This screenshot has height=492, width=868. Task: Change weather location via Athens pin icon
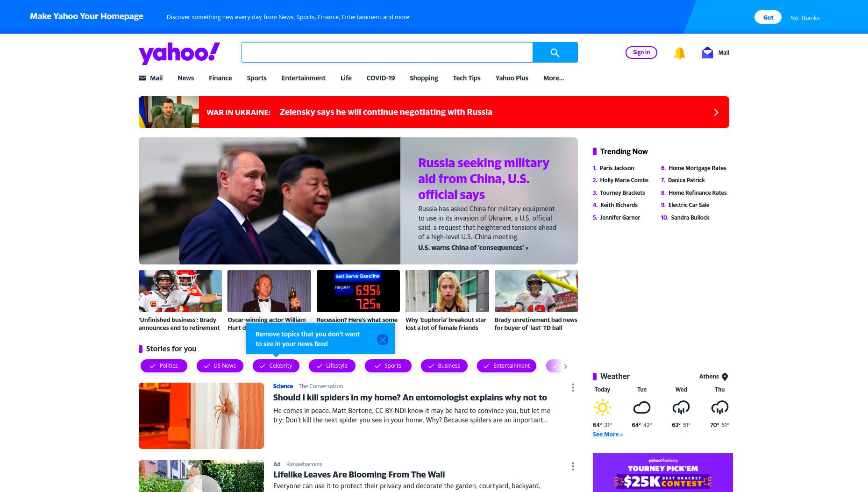[725, 377]
